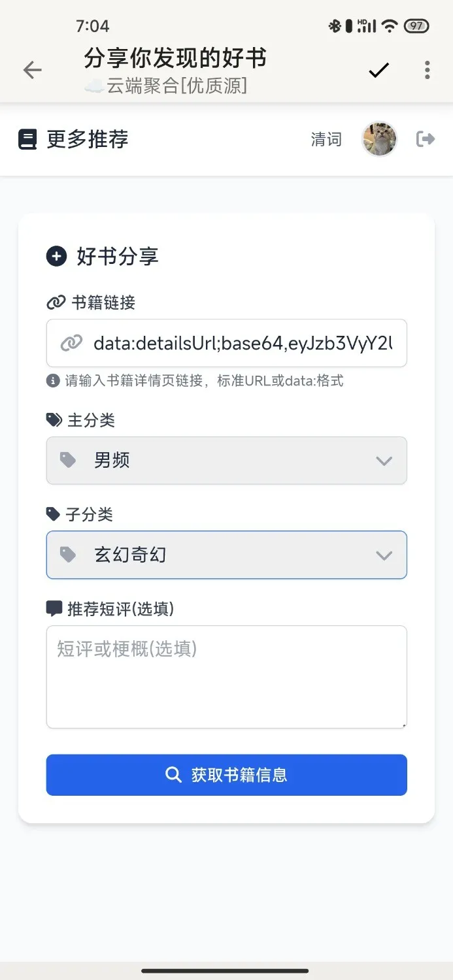Tap the book icon beside 更多推荐

[x=27, y=140]
